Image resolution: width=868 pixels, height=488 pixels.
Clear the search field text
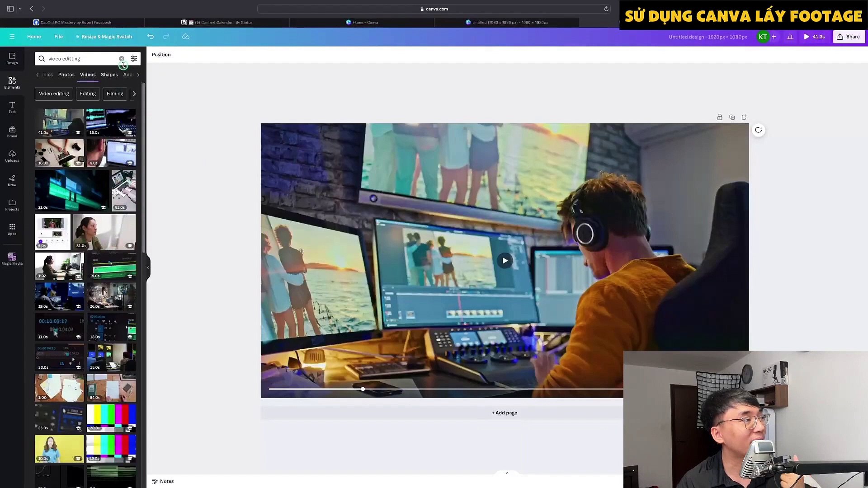[x=122, y=59]
